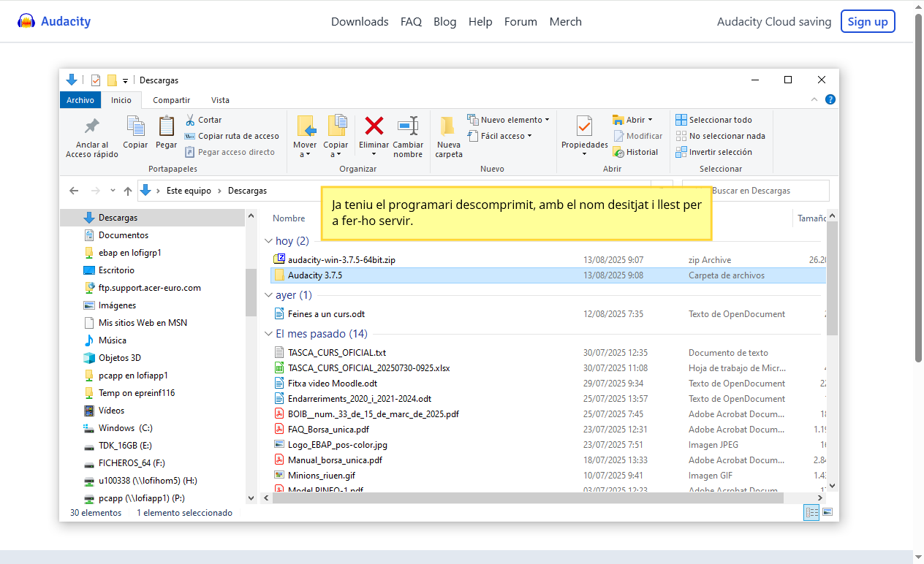924x564 pixels.
Task: Switch to large icons view
Action: pyautogui.click(x=828, y=512)
